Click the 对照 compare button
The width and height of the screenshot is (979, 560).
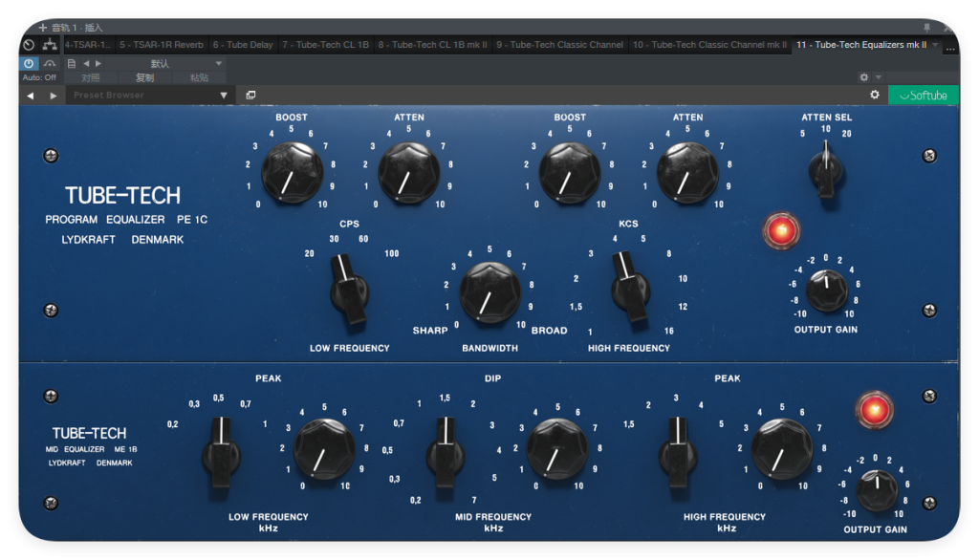(x=91, y=78)
